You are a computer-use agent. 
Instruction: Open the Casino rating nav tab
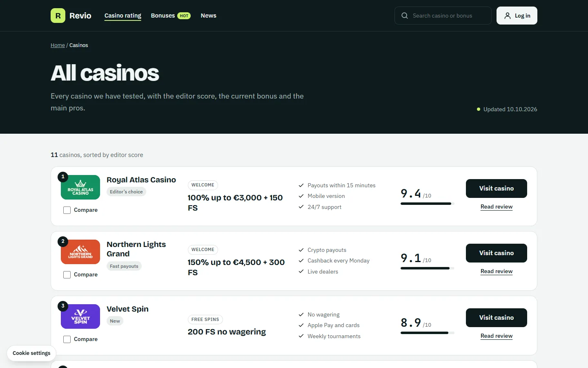pos(123,16)
